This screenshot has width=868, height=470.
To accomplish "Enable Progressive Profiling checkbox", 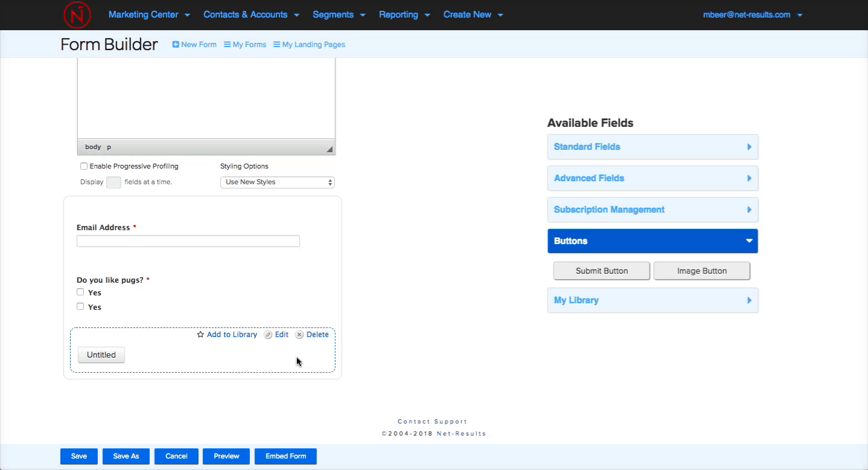I will tap(84, 166).
